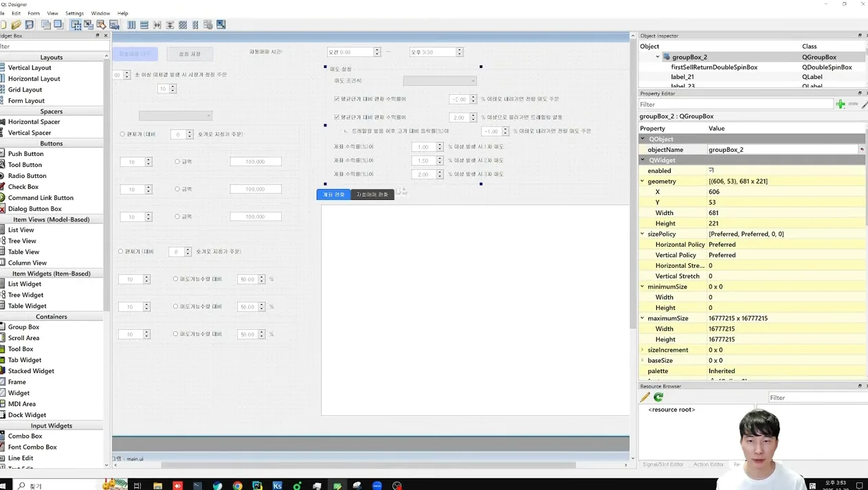Click the Property Editor filter field

pyautogui.click(x=735, y=104)
